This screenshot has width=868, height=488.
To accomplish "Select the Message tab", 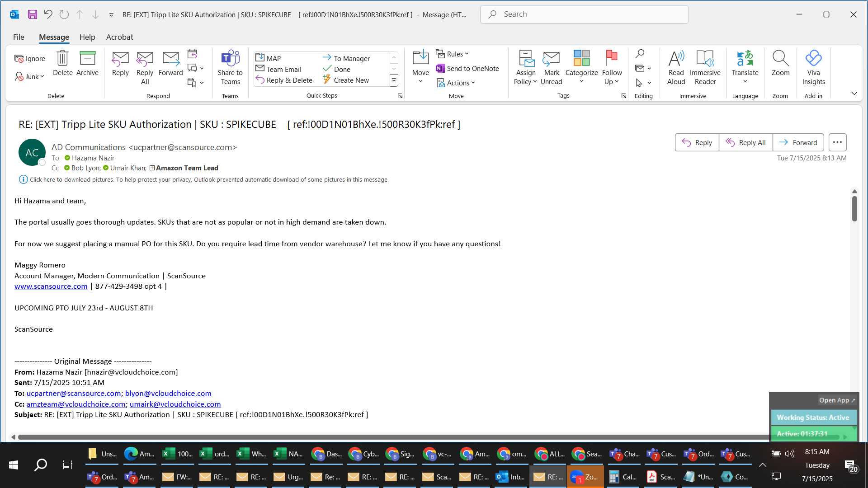I will pos(54,37).
